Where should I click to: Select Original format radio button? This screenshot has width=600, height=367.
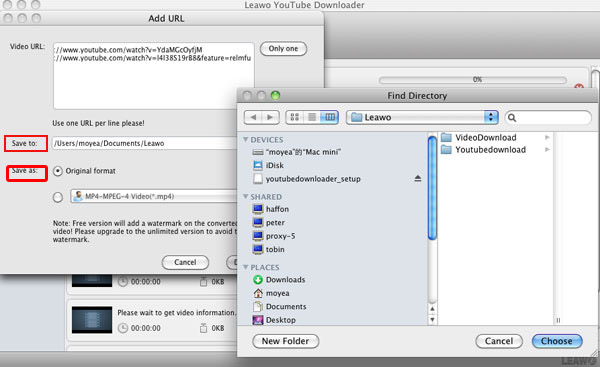pyautogui.click(x=58, y=171)
